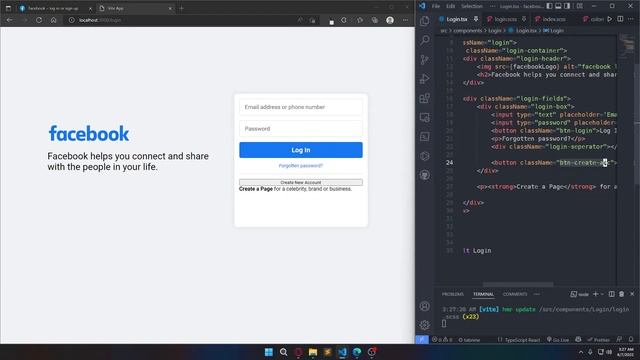Screen dimensions: 640x360
Task: Open Run and Debug view in VS Code
Action: (x=424, y=79)
